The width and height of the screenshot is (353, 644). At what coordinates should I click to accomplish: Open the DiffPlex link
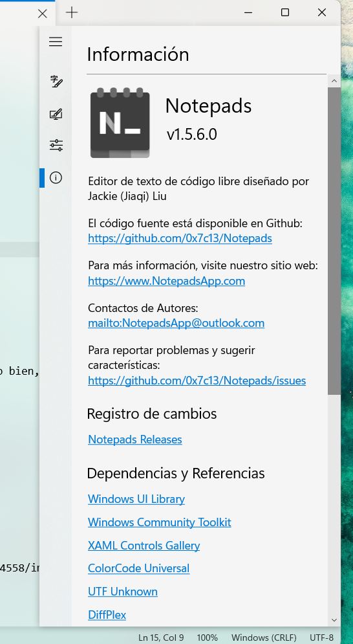107,615
